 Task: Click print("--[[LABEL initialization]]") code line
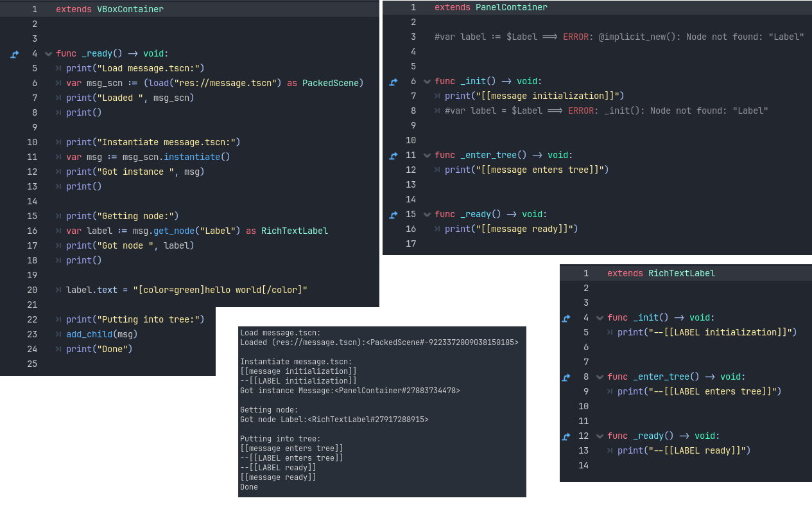[x=707, y=333]
